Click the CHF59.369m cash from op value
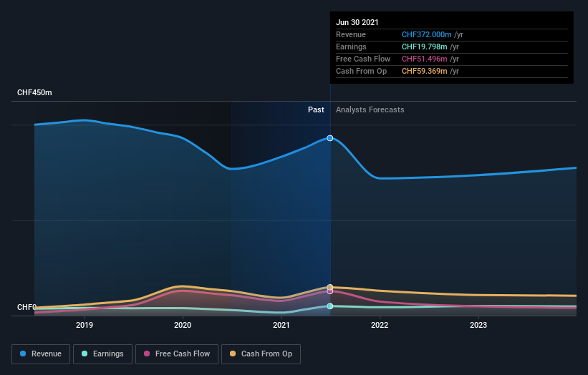 424,71
